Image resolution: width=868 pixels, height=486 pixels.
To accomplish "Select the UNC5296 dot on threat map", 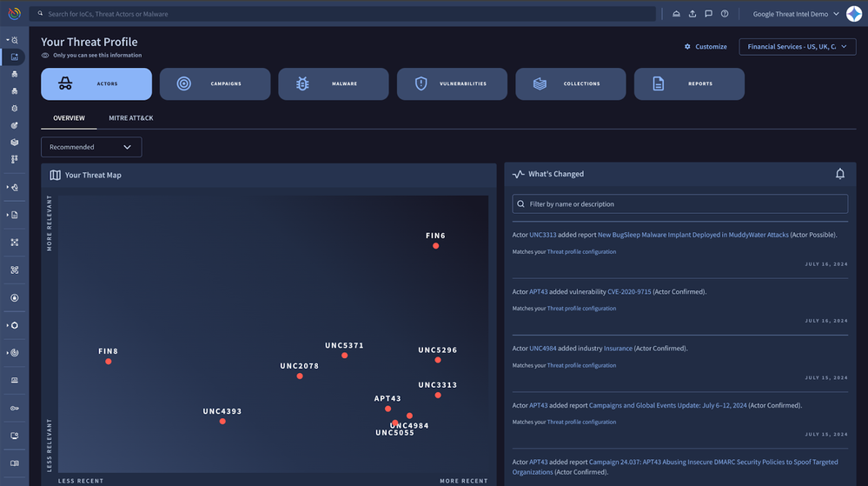I will click(x=438, y=360).
